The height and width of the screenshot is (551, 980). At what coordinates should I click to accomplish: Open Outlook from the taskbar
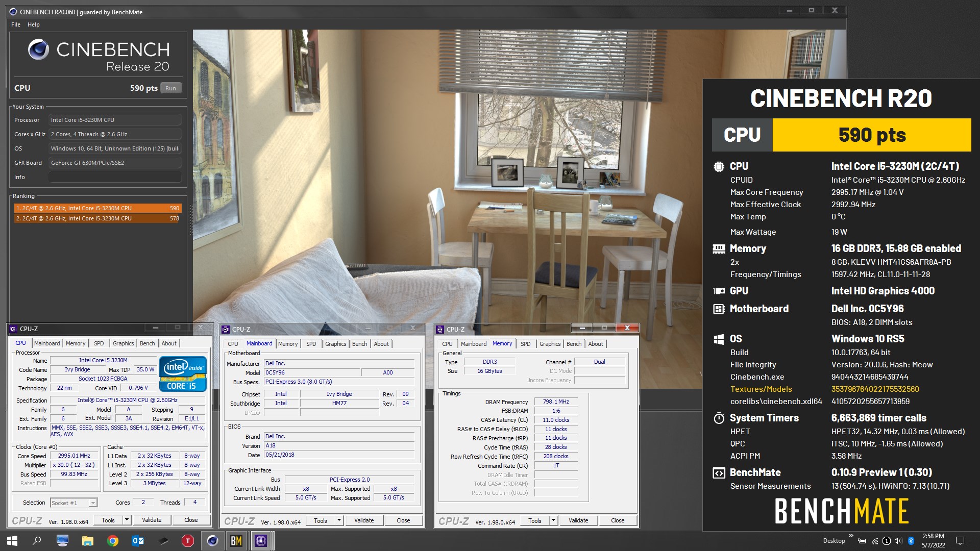[x=138, y=541]
